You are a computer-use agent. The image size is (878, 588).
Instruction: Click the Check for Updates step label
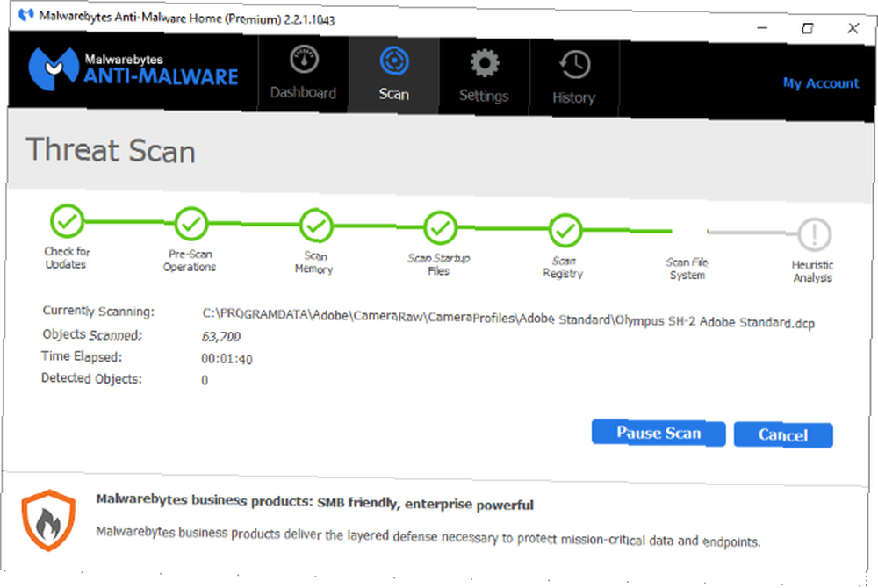[x=67, y=257]
